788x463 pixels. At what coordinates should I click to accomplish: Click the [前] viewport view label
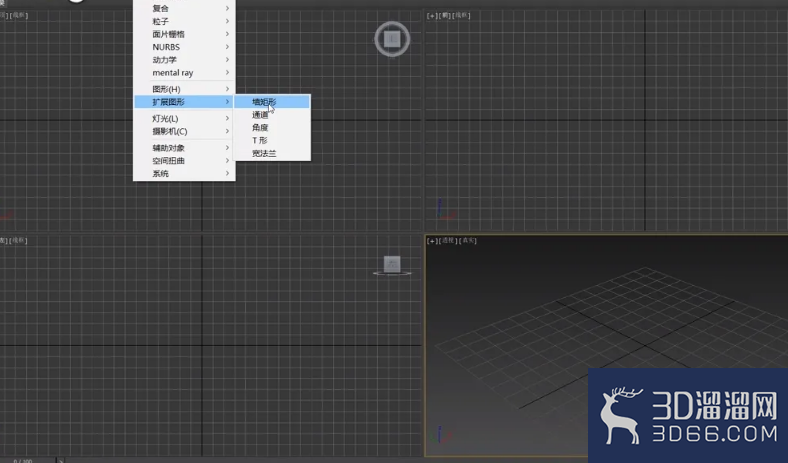tap(444, 16)
